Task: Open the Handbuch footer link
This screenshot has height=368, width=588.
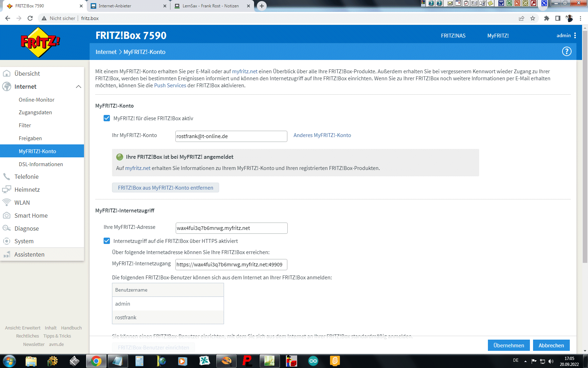Action: point(71,328)
